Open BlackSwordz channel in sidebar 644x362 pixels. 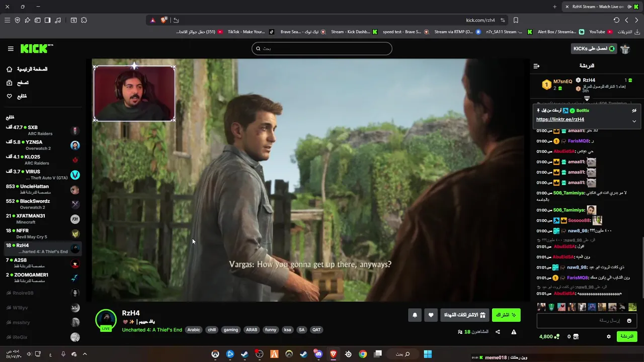click(43, 204)
